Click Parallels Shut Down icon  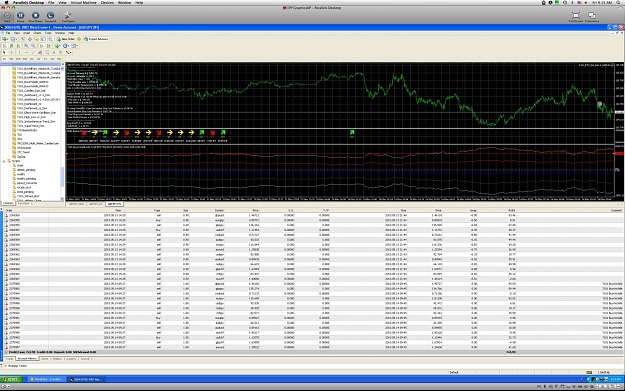coord(35,16)
